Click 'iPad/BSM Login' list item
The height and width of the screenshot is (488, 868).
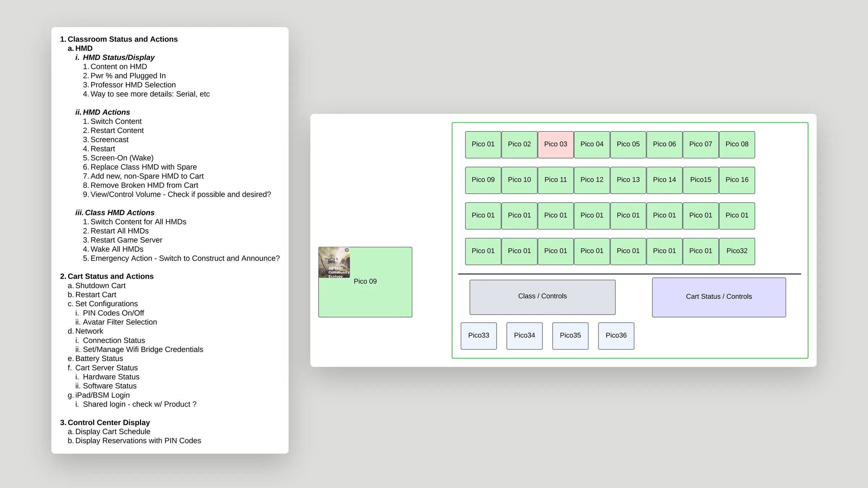[102, 395]
